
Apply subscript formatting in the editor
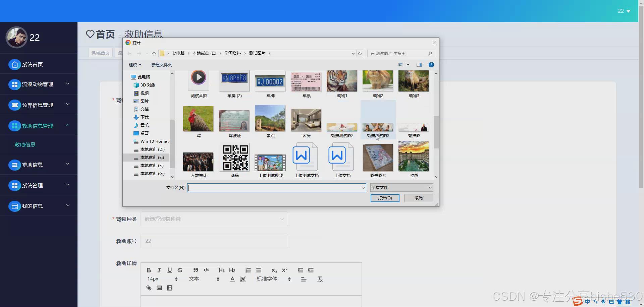pyautogui.click(x=274, y=270)
